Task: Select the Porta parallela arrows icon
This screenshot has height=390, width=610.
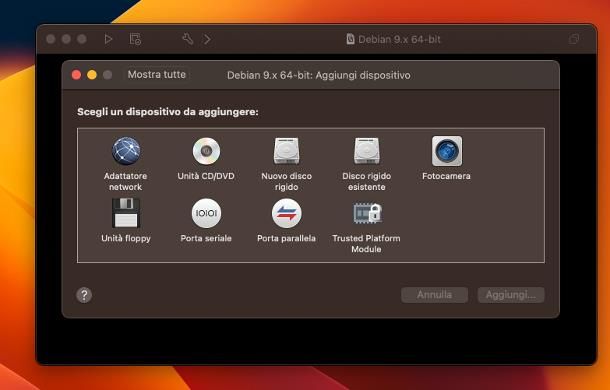Action: pyautogui.click(x=286, y=213)
